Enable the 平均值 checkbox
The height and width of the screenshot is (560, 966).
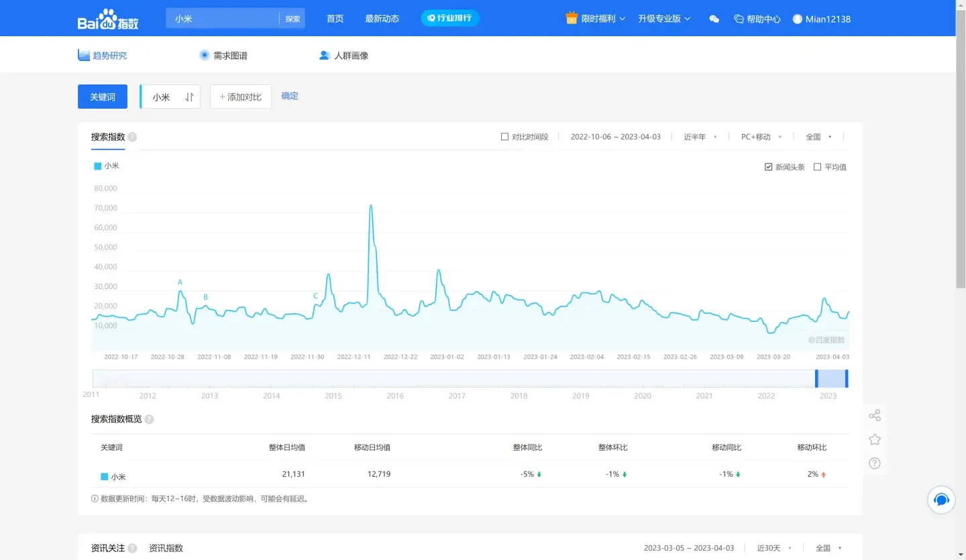(x=817, y=167)
